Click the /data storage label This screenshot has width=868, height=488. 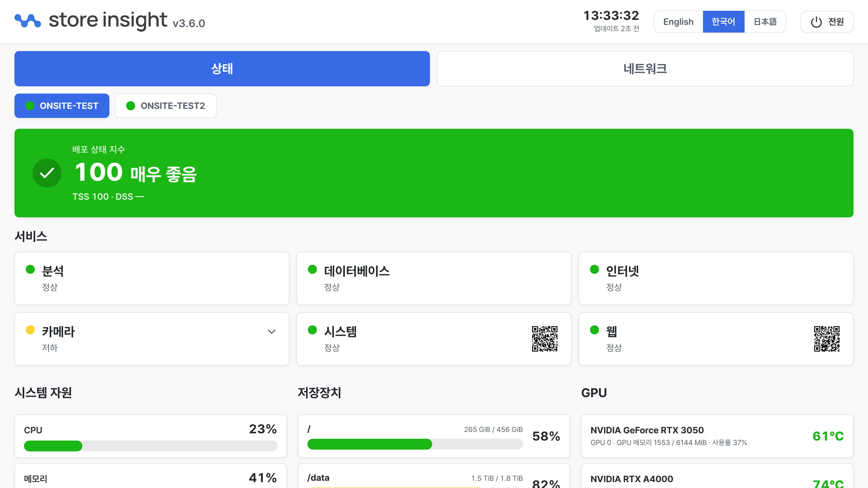click(318, 478)
